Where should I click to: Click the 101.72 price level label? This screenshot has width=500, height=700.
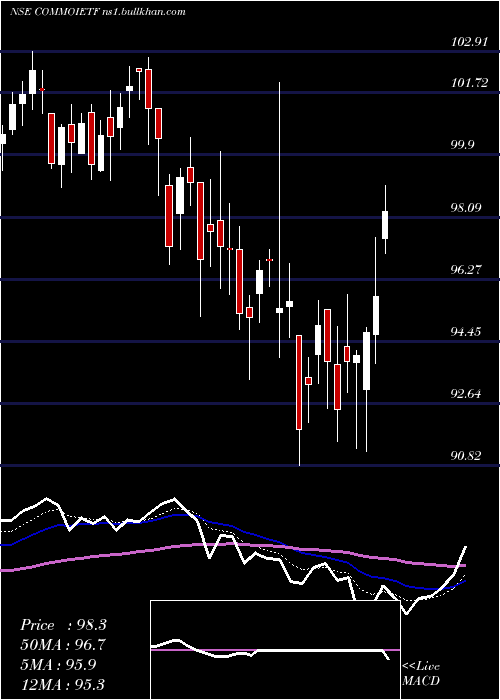point(469,83)
